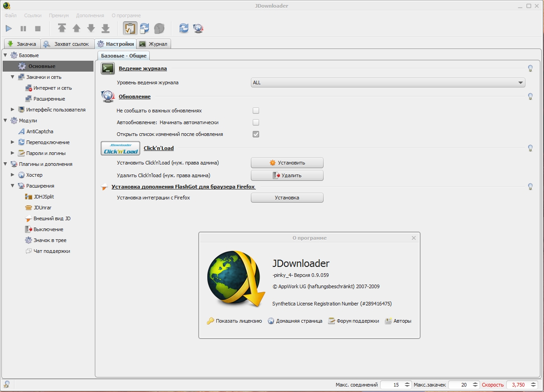Select Выключение extension item

[44, 229]
